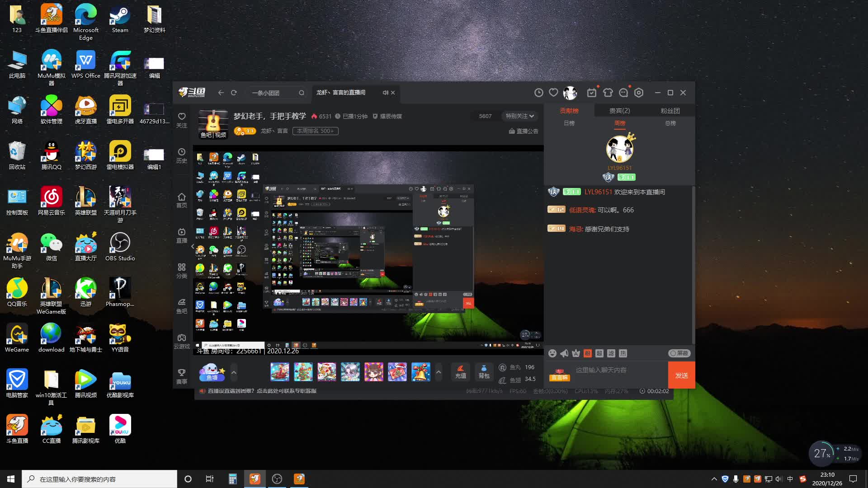Mute the stream tab speaker icon
The width and height of the screenshot is (868, 488).
(x=385, y=93)
